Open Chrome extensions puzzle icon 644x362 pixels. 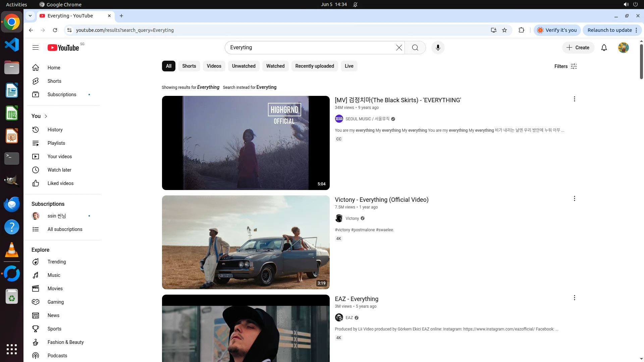tap(521, 30)
